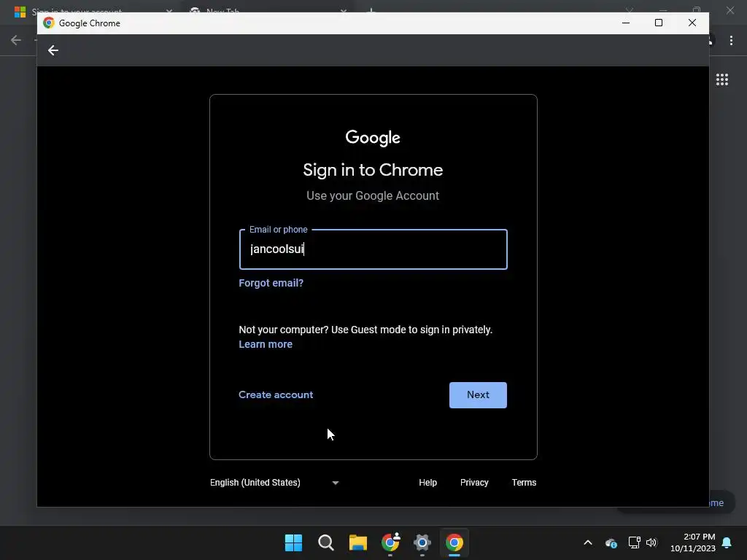Close the Sign in to your account tab
This screenshot has height=560, width=747.
[x=169, y=10]
